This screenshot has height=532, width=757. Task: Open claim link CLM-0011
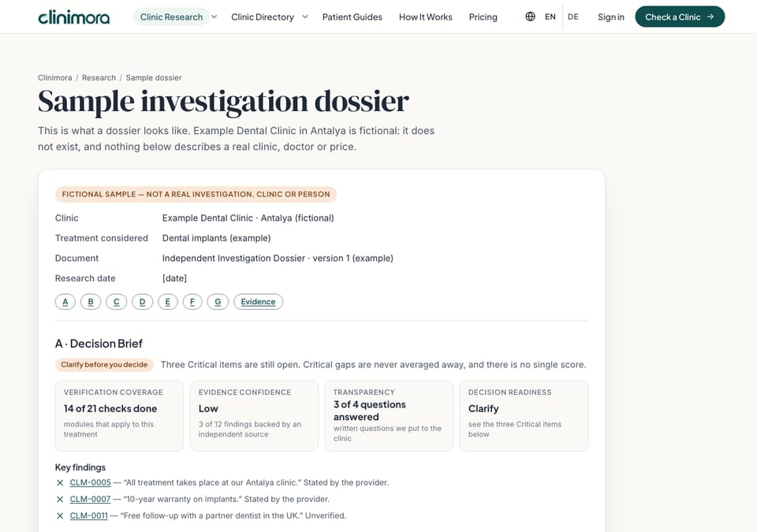(89, 515)
